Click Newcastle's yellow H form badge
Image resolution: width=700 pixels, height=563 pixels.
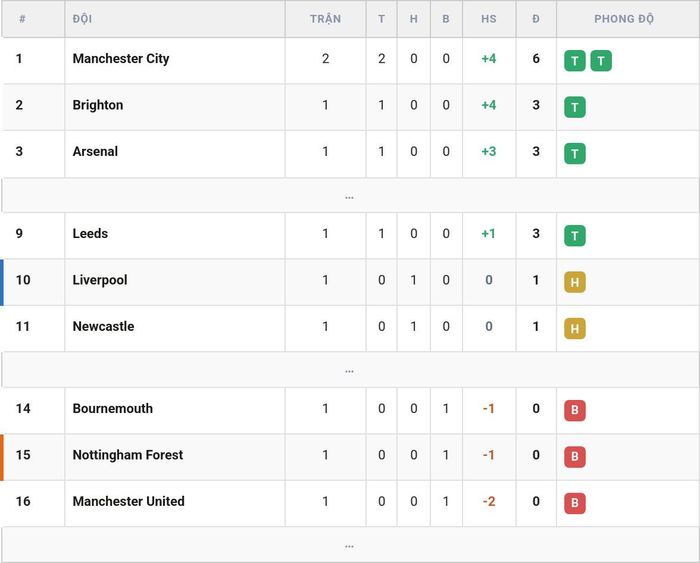click(x=575, y=329)
